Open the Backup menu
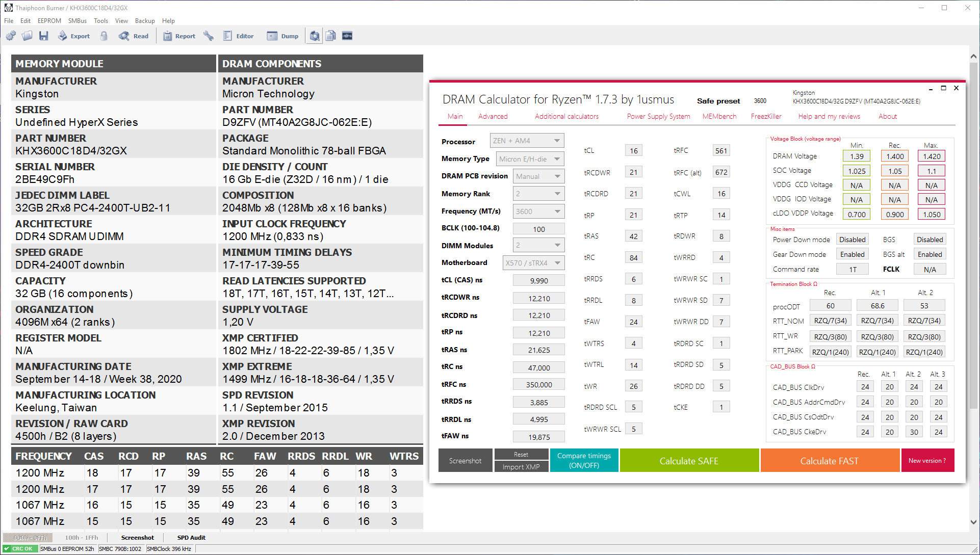This screenshot has width=980, height=555. point(145,21)
